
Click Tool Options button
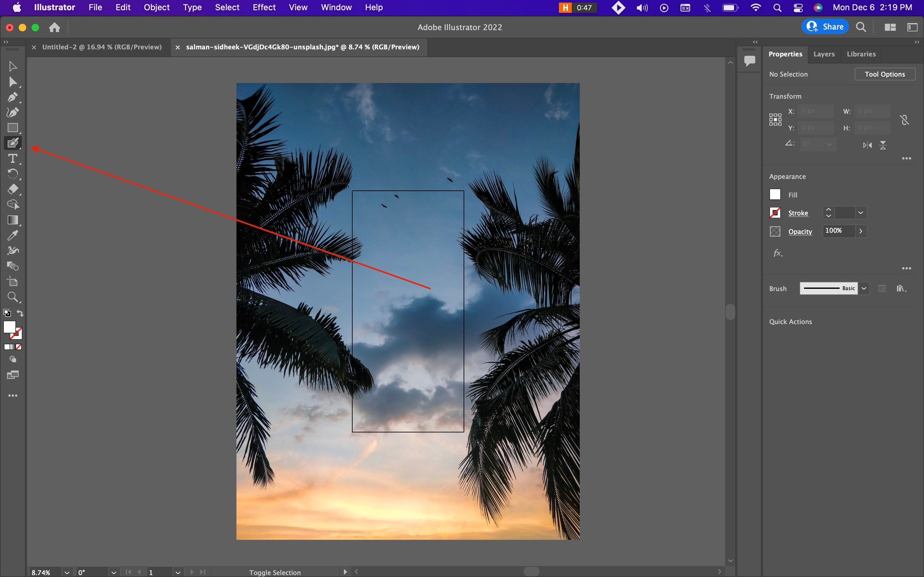(x=884, y=74)
